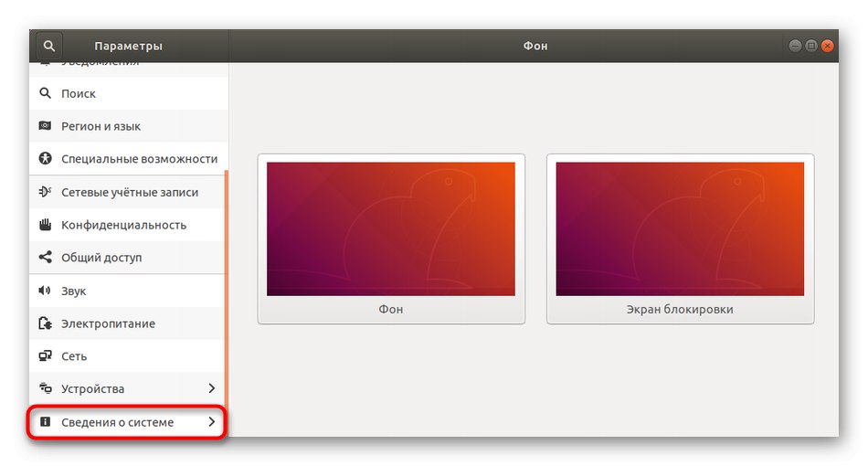Choose the Экран блокировки wallpaper thumbnail
Viewport: 868px width, 466px height.
[680, 228]
